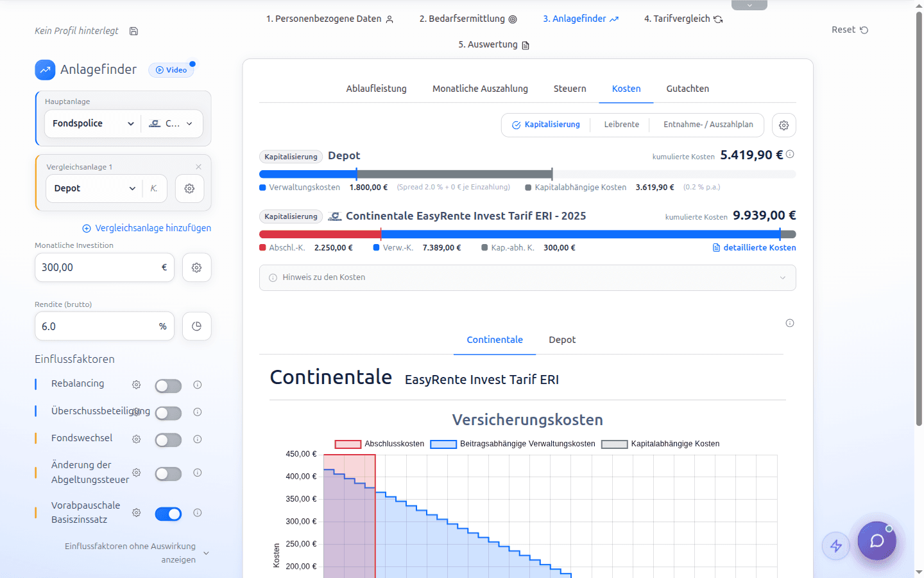Open the Hauptanlage provider dropdown
Viewport: 924px width, 578px height.
coord(171,123)
